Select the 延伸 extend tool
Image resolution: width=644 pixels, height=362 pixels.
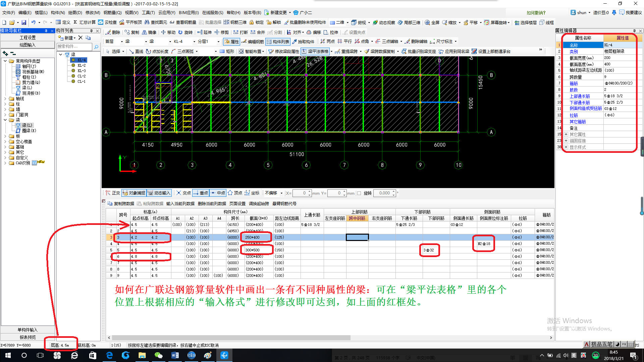205,32
